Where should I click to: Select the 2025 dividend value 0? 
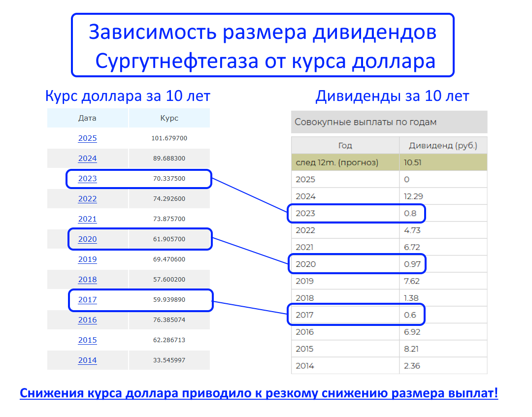[x=406, y=179]
